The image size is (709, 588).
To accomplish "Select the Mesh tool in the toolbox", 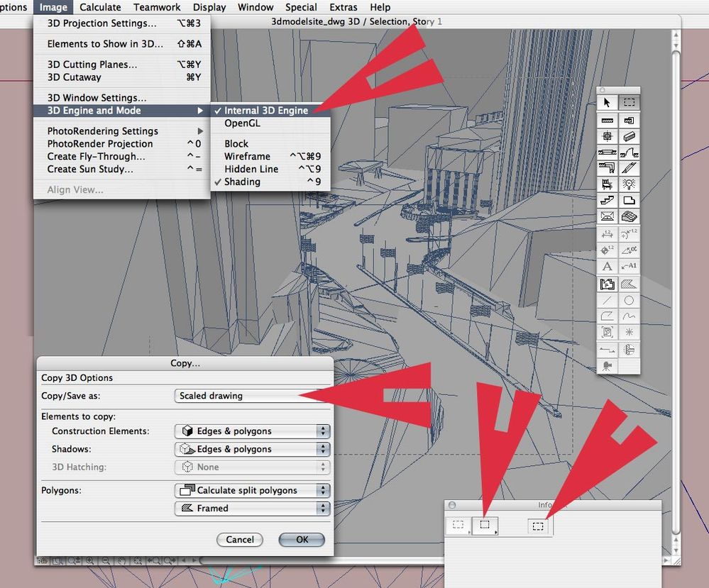I will pos(629,216).
